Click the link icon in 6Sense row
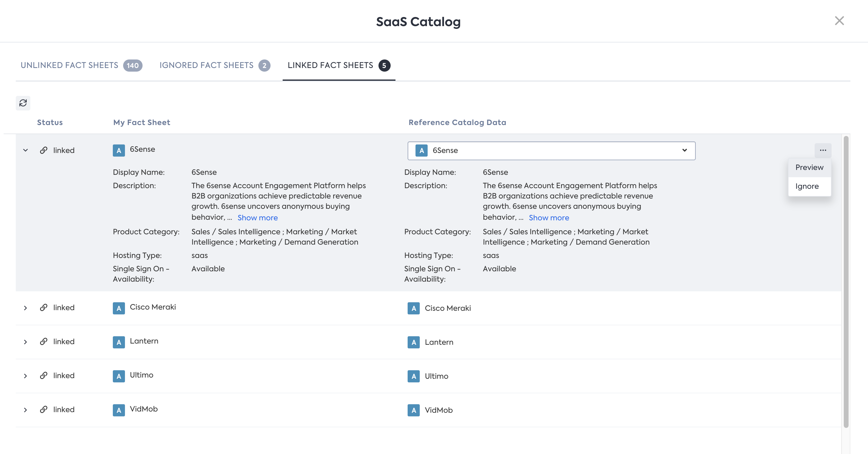The image size is (868, 454). pyautogui.click(x=43, y=150)
